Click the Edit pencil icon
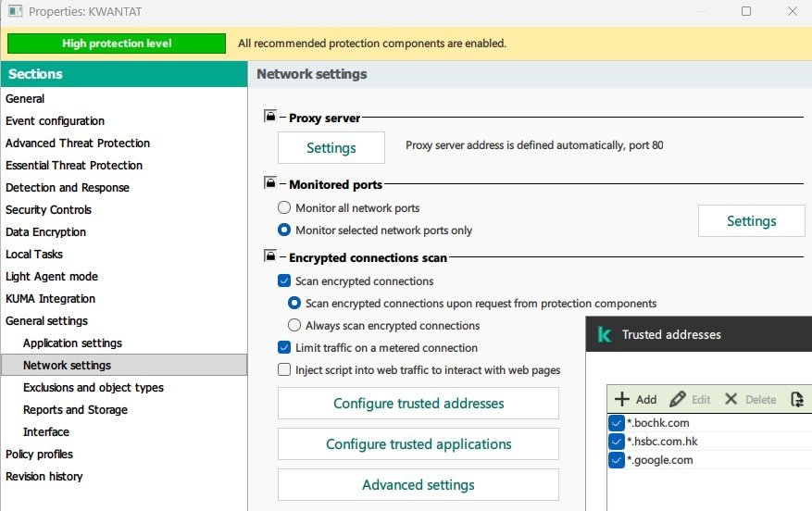This screenshot has width=812, height=511. (x=678, y=399)
